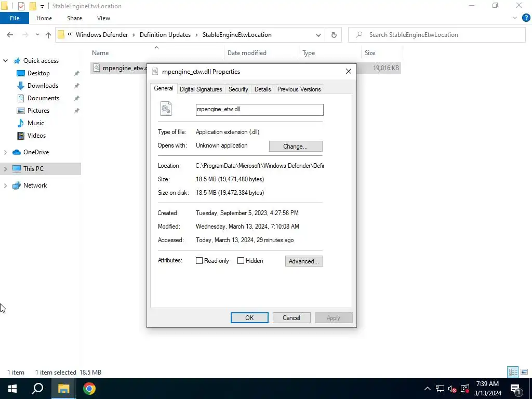Switch to Details tab in Properties
This screenshot has width=532, height=399.
tap(262, 89)
